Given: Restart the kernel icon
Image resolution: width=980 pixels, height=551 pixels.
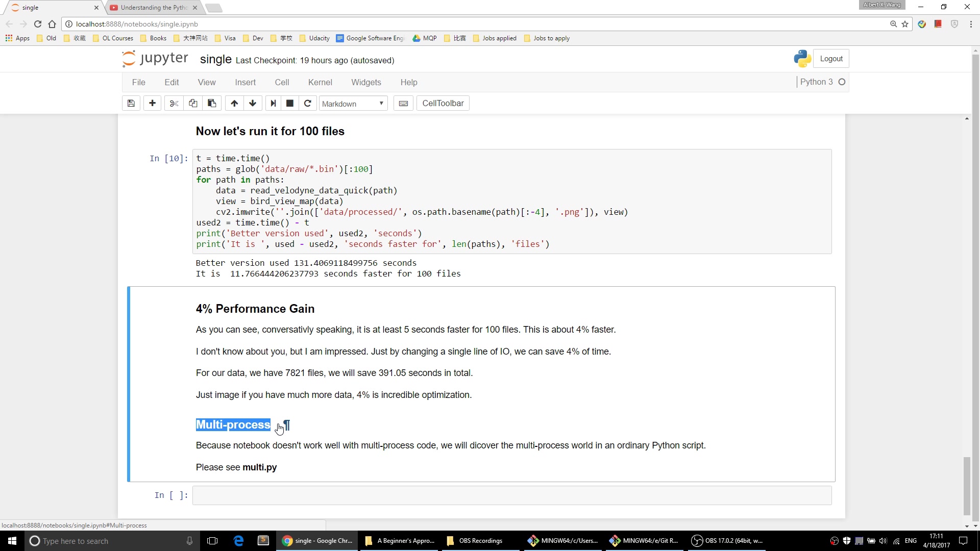Looking at the screenshot, I should (308, 104).
